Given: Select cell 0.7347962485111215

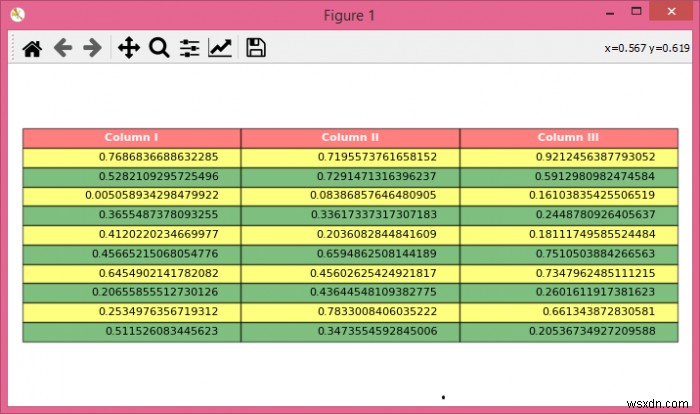Looking at the screenshot, I should tap(569, 274).
